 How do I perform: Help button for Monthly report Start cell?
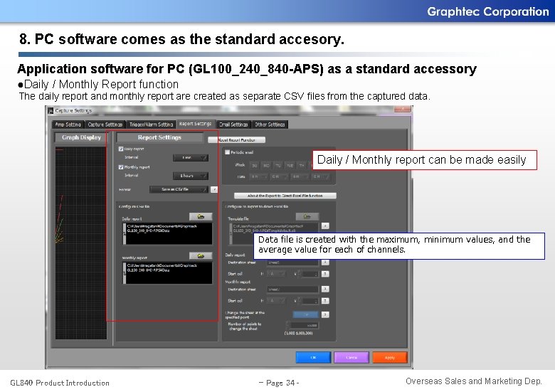point(325,301)
